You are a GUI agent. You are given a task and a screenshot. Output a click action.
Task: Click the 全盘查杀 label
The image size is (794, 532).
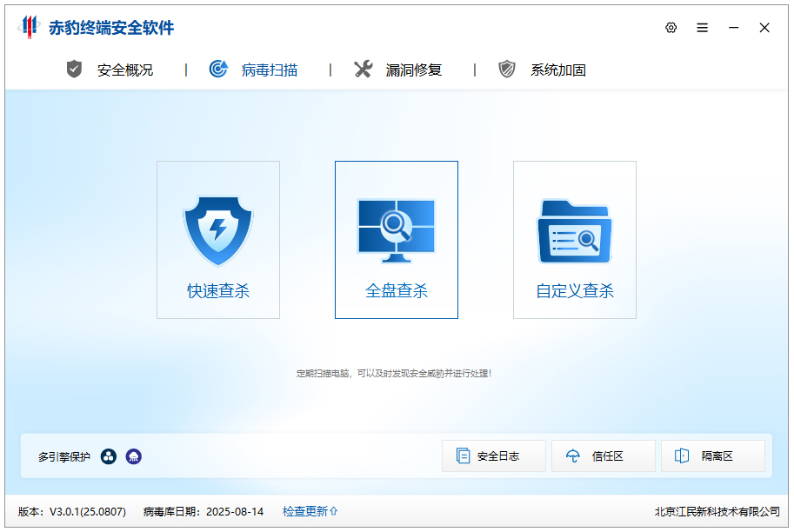(x=397, y=291)
